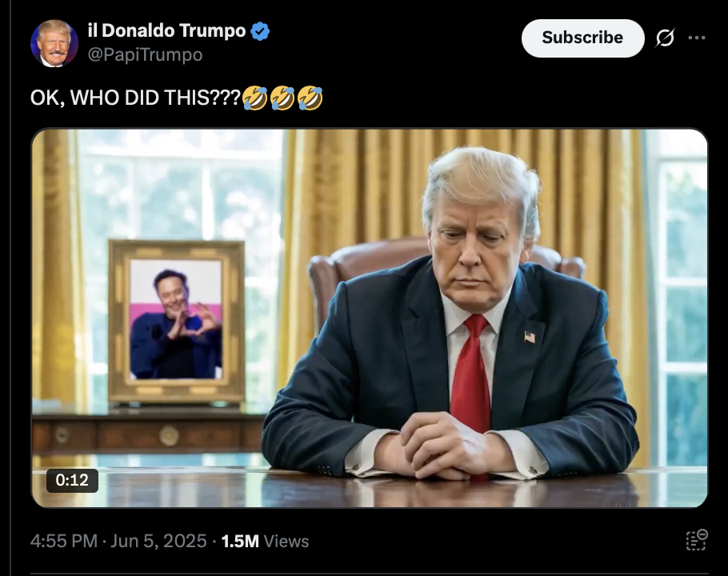The image size is (728, 576).
Task: Click the Views label text
Action: 286,541
